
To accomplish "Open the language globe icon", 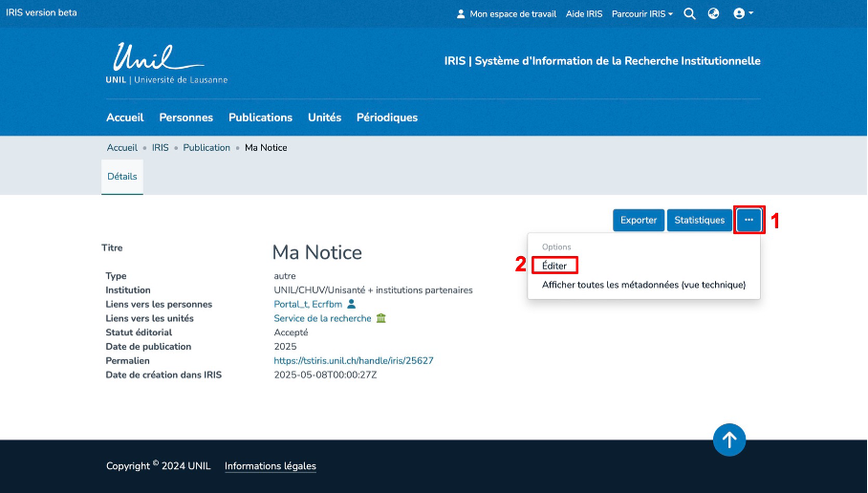I will point(713,13).
